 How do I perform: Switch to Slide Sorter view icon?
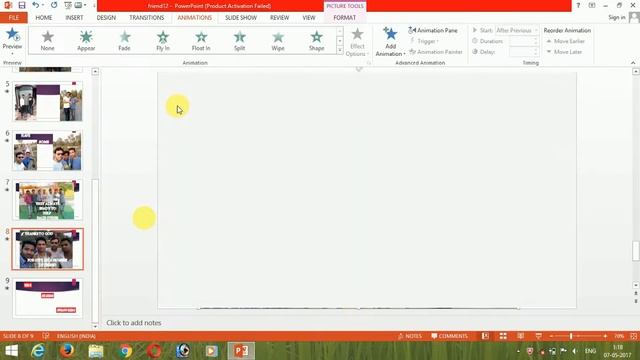point(503,336)
